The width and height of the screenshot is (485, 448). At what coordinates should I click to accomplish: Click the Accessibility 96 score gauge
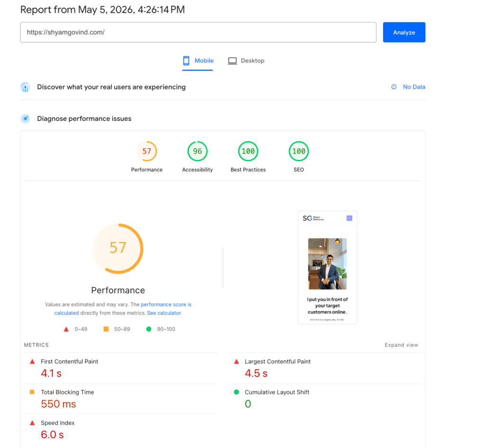click(198, 151)
